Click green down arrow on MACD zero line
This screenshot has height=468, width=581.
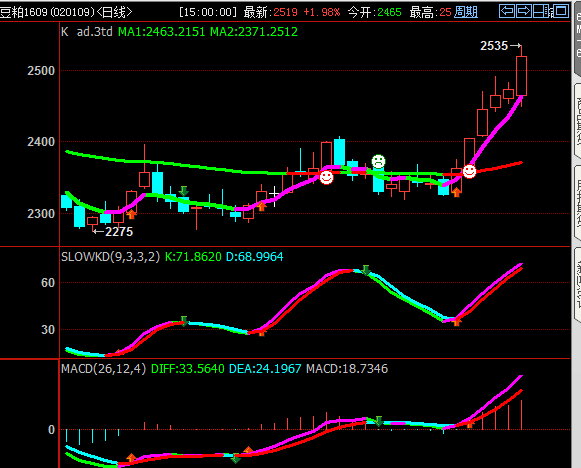click(x=378, y=421)
